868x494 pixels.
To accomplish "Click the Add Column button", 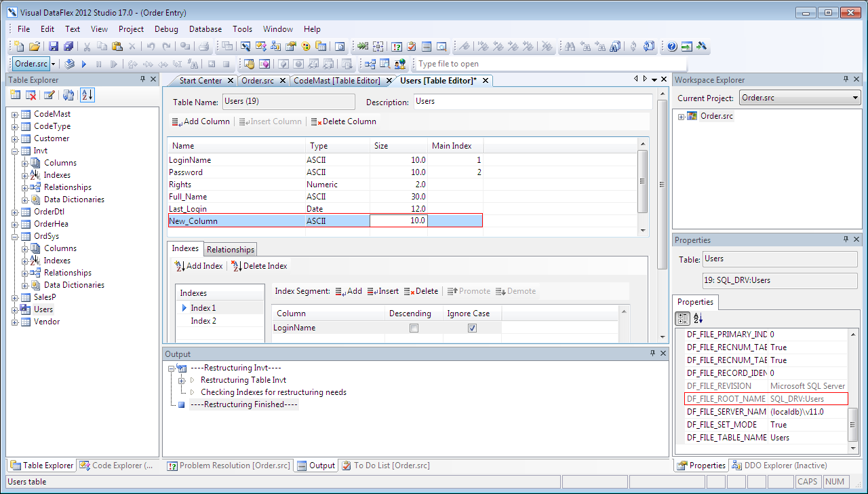I will click(x=201, y=121).
